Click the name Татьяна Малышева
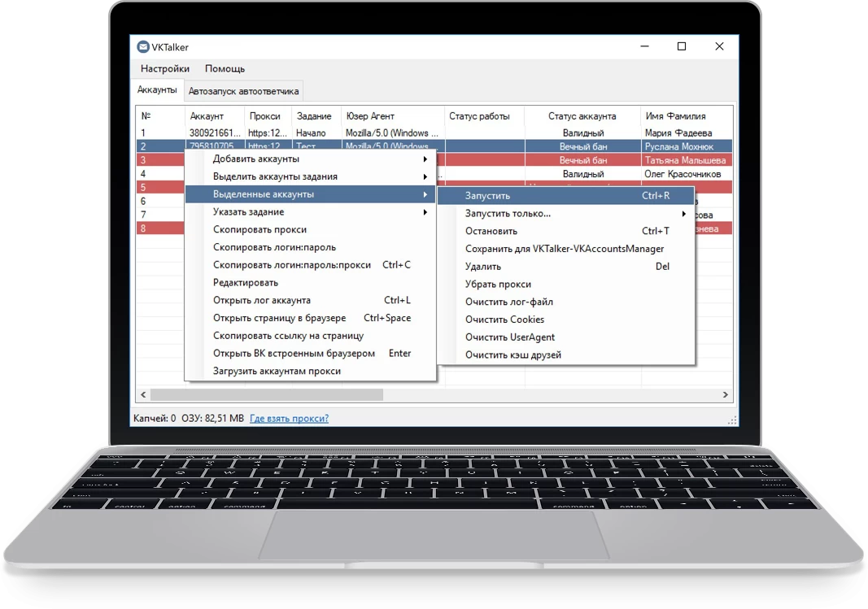Image resolution: width=868 pixels, height=609 pixels. (x=685, y=160)
